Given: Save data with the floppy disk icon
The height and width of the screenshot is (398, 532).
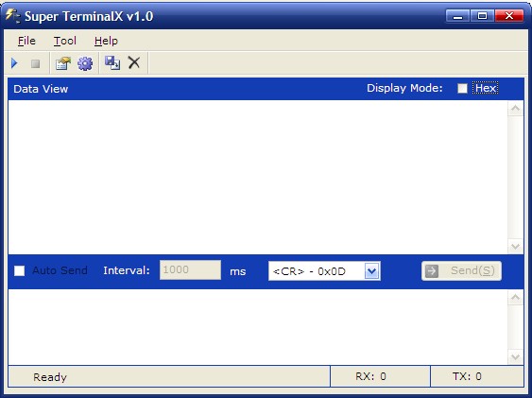Looking at the screenshot, I should (x=112, y=63).
